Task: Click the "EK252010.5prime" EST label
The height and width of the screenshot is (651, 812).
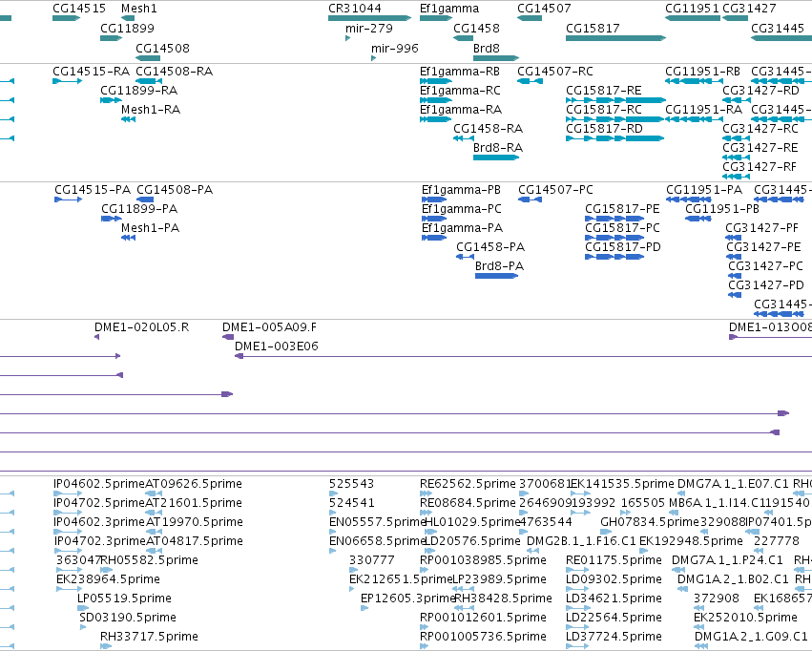Action: (746, 618)
